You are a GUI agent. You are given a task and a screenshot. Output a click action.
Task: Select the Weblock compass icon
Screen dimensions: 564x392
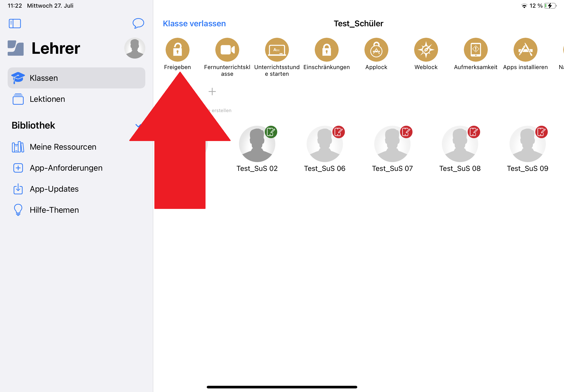tap(426, 50)
